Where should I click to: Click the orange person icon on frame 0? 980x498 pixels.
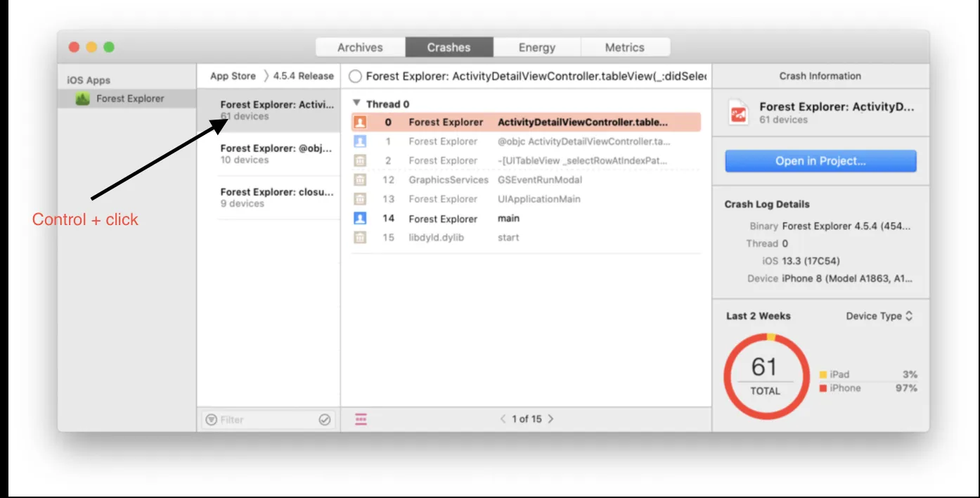tap(360, 122)
